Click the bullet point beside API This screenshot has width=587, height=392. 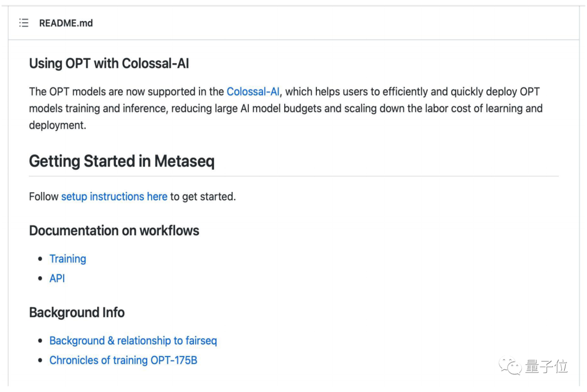coord(40,278)
